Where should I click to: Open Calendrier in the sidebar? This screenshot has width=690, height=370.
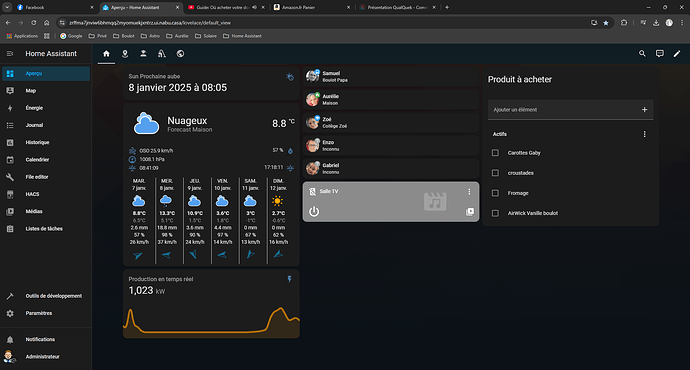(x=46, y=160)
